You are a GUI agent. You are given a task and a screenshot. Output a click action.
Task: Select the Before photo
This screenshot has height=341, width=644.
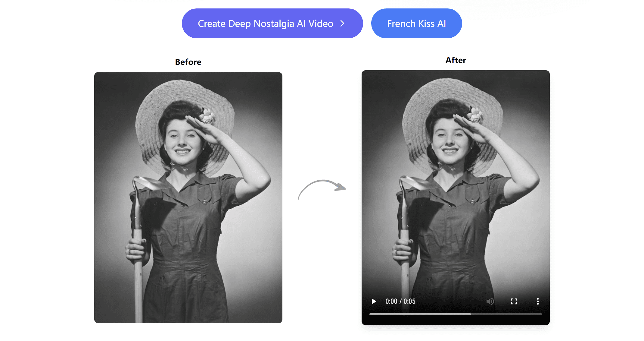188,197
